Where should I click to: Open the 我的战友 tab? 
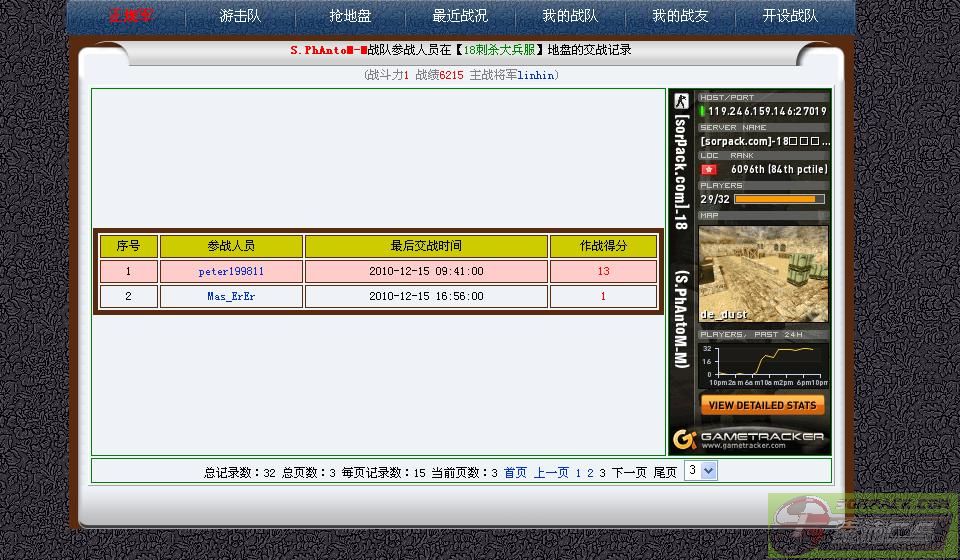tap(680, 16)
